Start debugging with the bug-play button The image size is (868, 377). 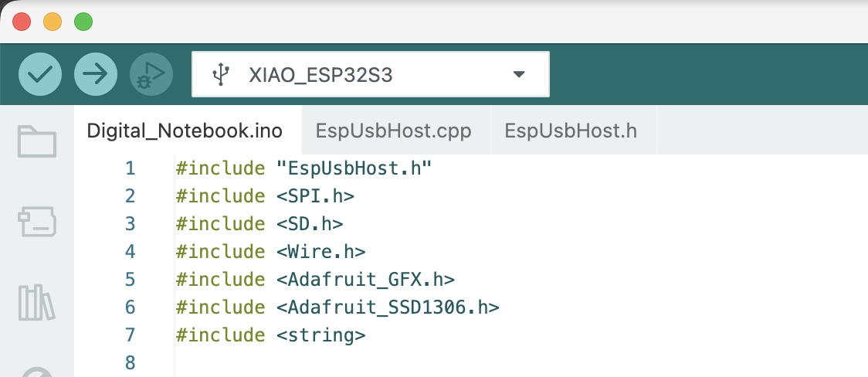[151, 74]
